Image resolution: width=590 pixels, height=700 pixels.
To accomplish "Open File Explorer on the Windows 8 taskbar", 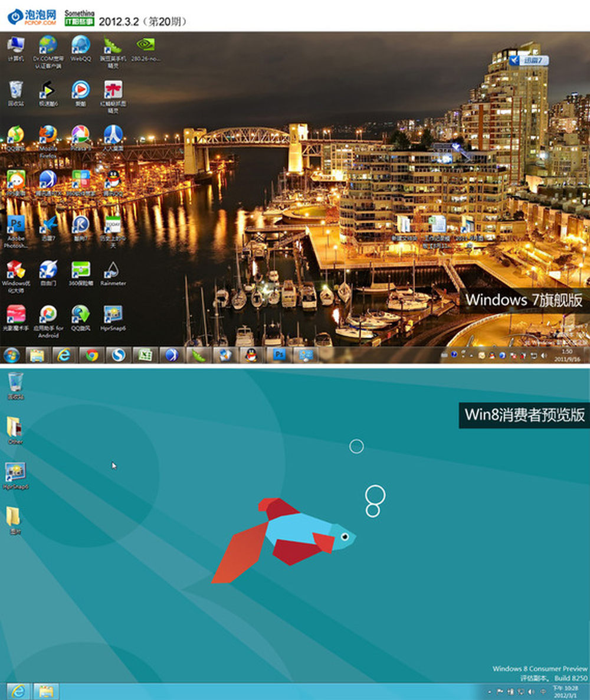I will pos(45,692).
